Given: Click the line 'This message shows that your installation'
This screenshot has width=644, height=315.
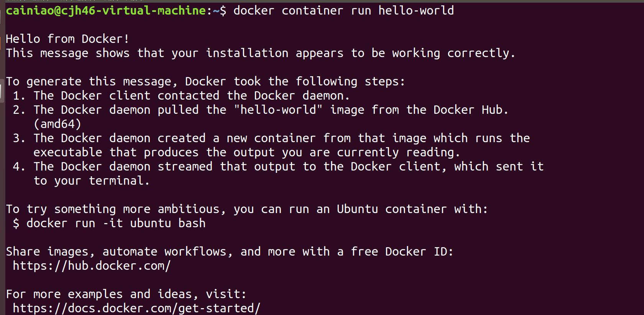Looking at the screenshot, I should point(260,53).
